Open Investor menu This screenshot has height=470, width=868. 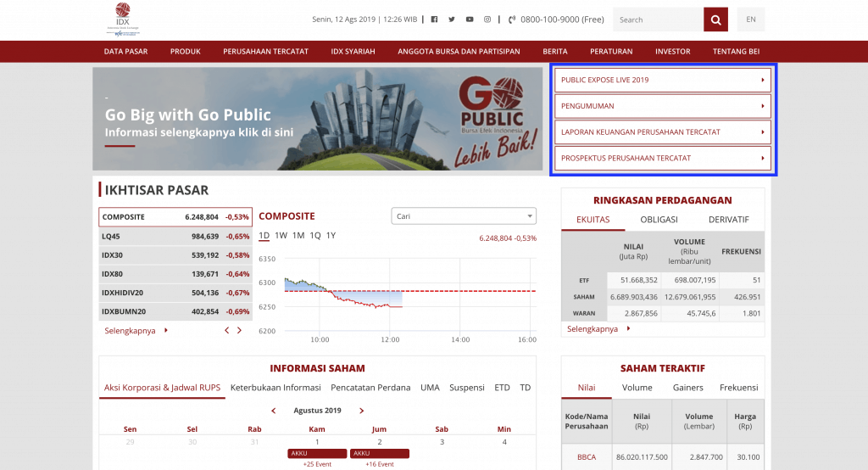click(x=672, y=52)
